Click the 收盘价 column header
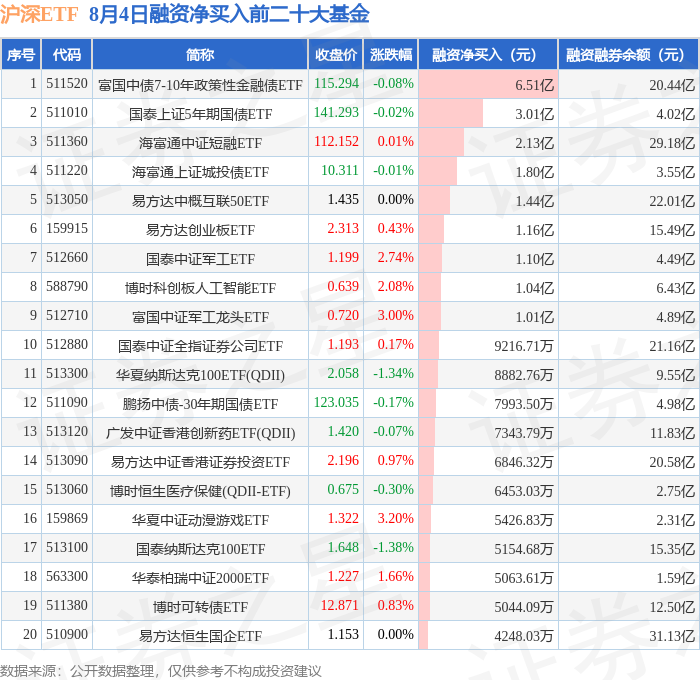 [x=336, y=54]
